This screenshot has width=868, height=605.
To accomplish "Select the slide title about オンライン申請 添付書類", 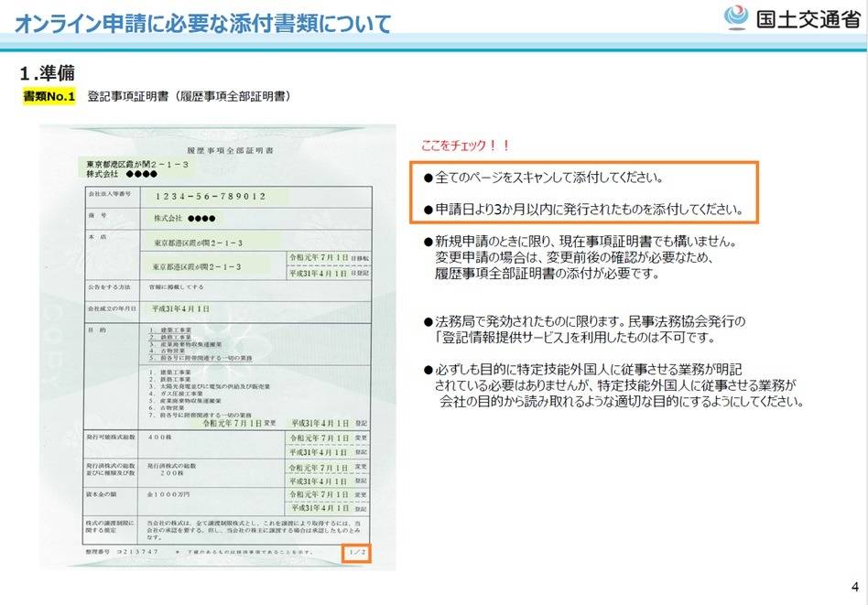I will 203,23.
